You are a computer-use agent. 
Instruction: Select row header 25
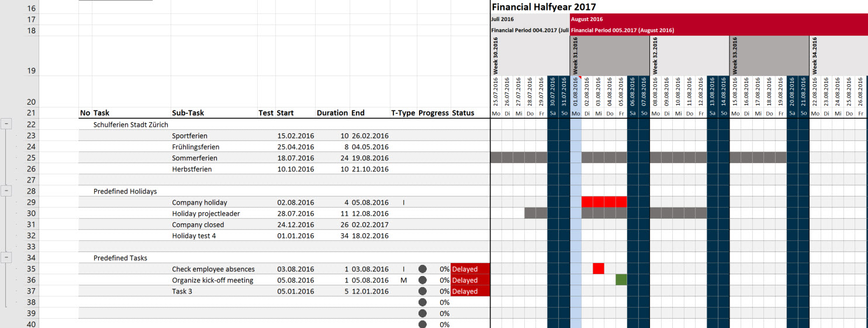[x=32, y=158]
